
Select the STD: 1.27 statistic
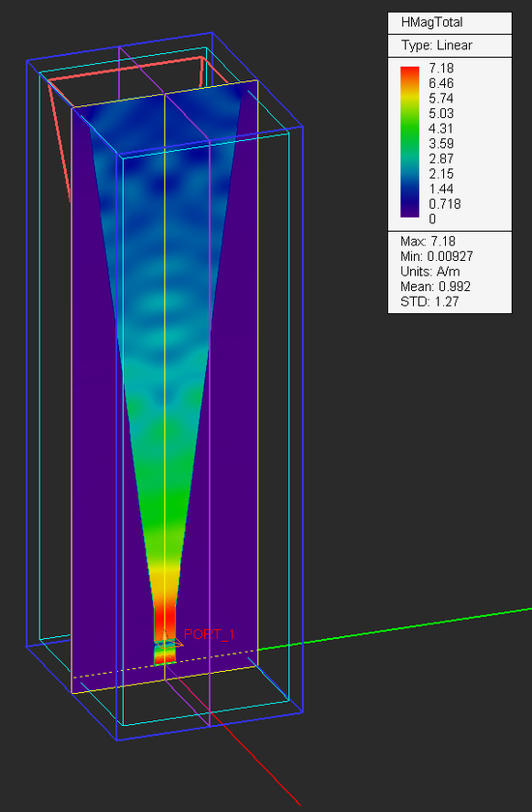(x=429, y=302)
